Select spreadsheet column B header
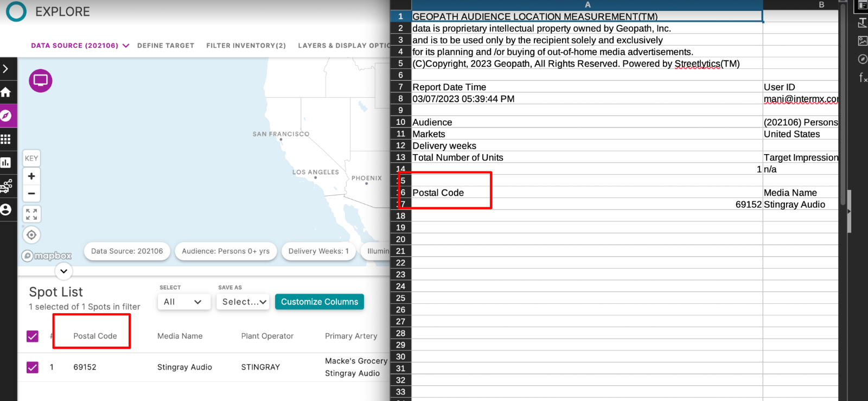This screenshot has width=868, height=401. [x=800, y=5]
